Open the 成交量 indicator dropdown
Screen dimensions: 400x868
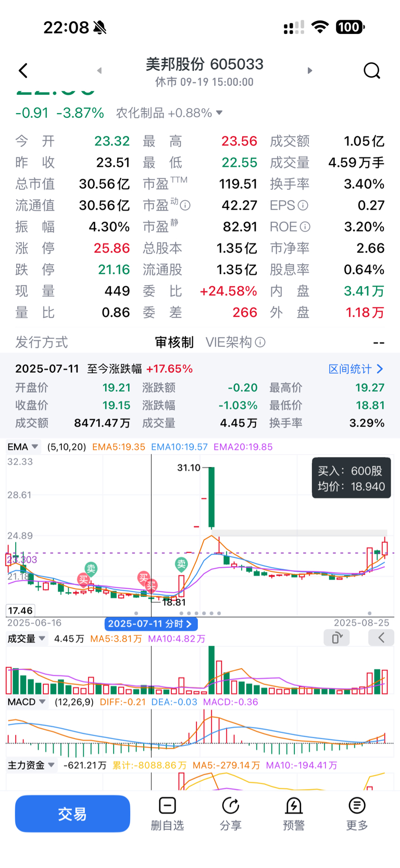pos(26,638)
